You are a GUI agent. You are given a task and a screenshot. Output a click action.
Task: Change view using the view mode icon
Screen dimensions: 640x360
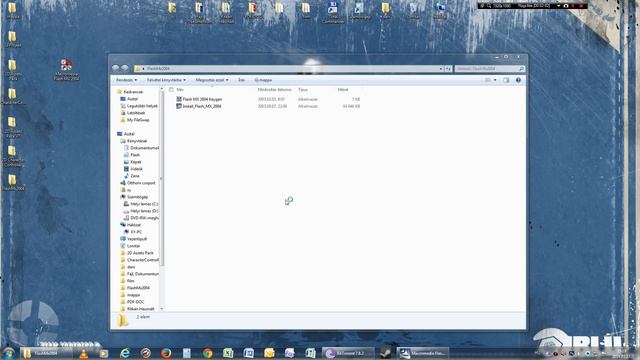[x=488, y=80]
